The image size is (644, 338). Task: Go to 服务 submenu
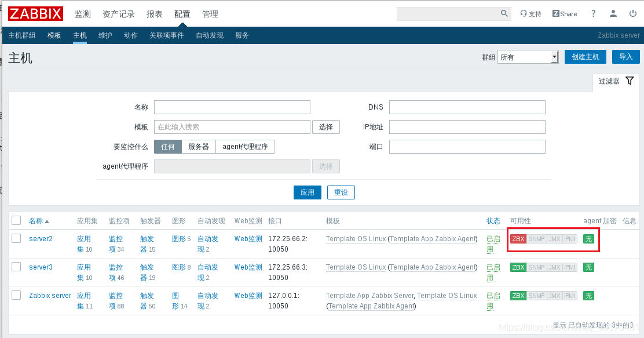242,35
